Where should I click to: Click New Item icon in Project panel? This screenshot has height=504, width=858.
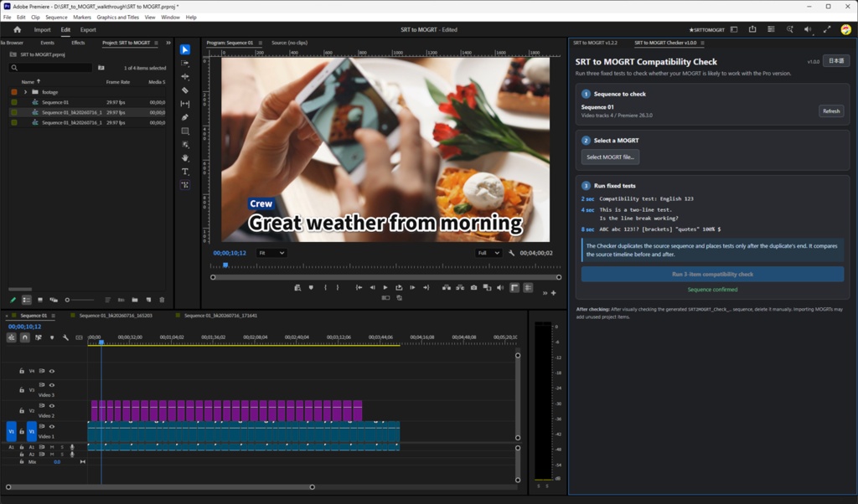(x=148, y=300)
